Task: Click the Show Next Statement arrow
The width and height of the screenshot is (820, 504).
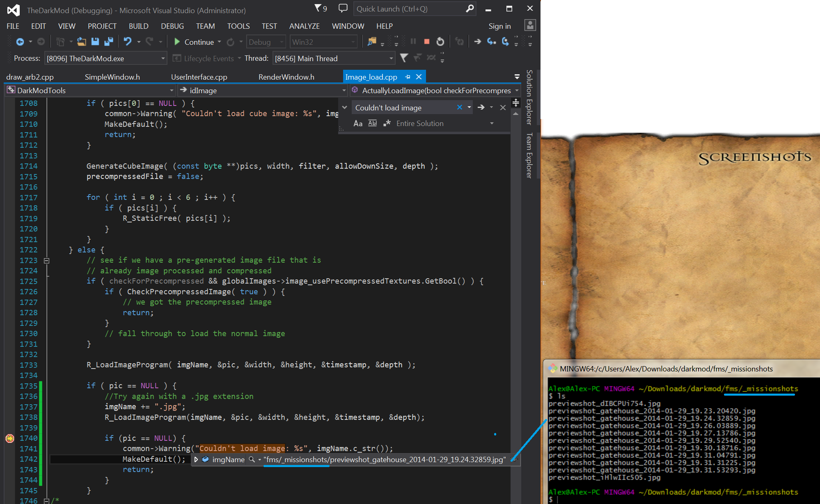Action: [477, 41]
